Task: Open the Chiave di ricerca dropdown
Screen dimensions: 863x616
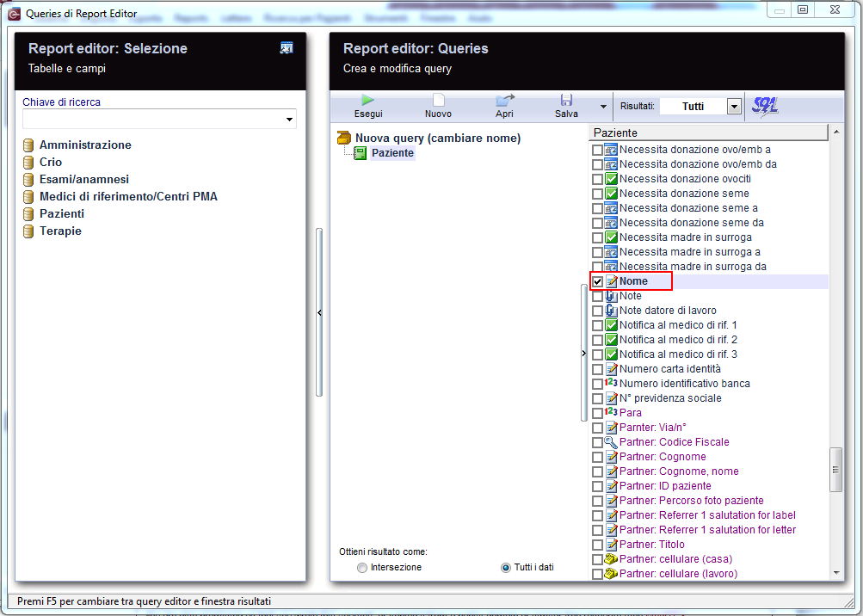Action: tap(289, 120)
